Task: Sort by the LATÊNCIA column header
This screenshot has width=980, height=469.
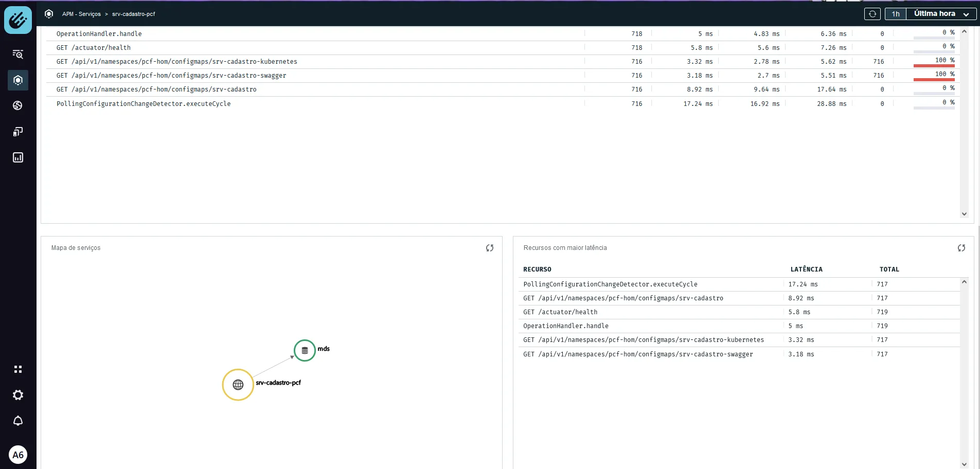Action: click(807, 269)
